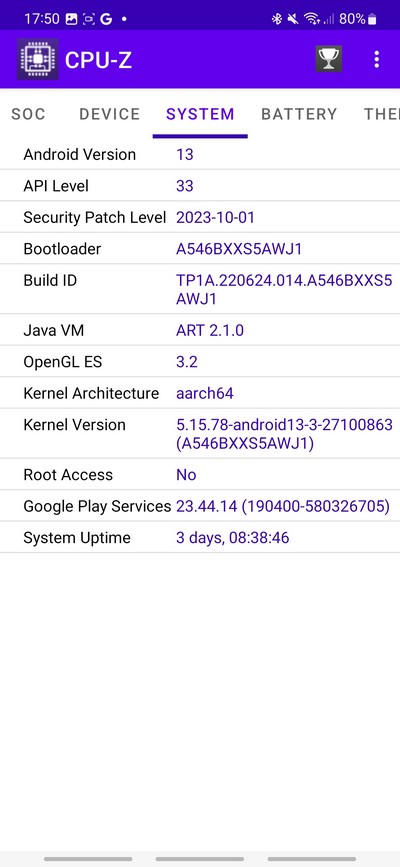Image resolution: width=400 pixels, height=867 pixels.
Task: Tap the Wi-Fi status bar icon
Action: coord(312,19)
